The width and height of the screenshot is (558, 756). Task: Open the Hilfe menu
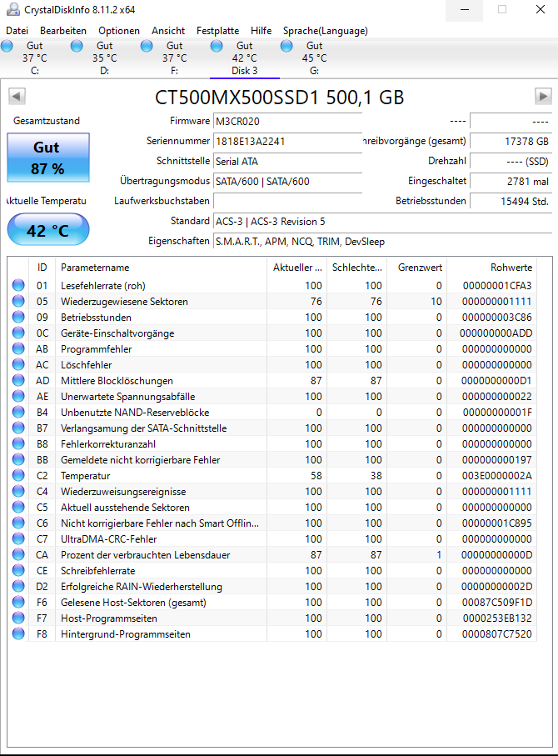coord(261,31)
